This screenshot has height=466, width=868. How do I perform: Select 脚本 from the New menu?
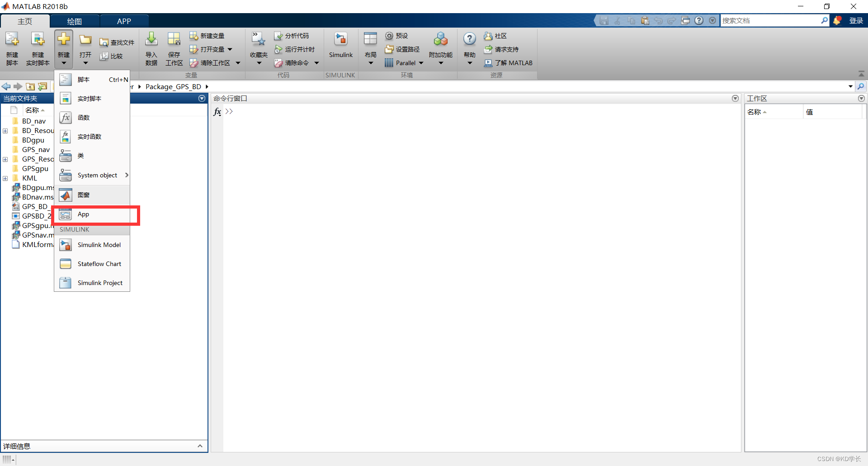92,80
